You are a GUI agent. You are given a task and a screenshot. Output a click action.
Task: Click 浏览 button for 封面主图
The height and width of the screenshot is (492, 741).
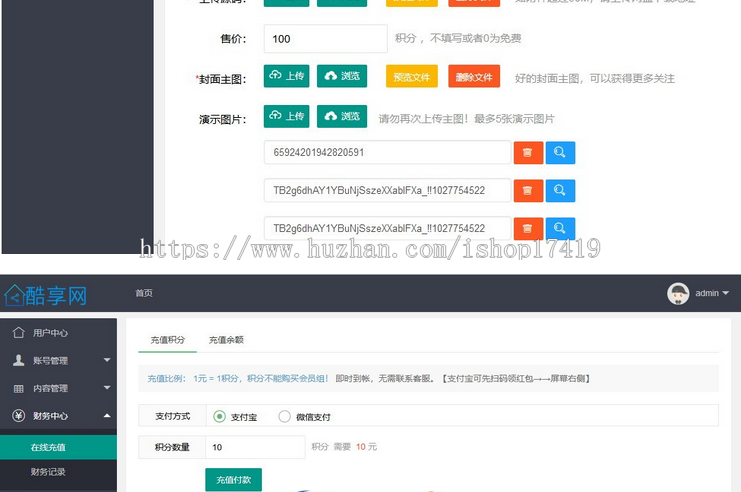[342, 76]
